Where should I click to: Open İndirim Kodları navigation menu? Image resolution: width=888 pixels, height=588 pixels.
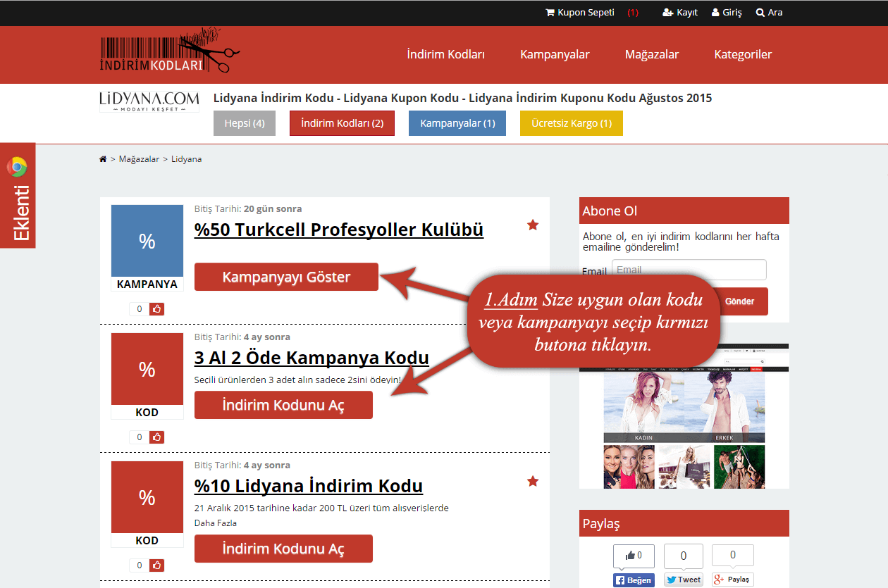click(x=446, y=54)
